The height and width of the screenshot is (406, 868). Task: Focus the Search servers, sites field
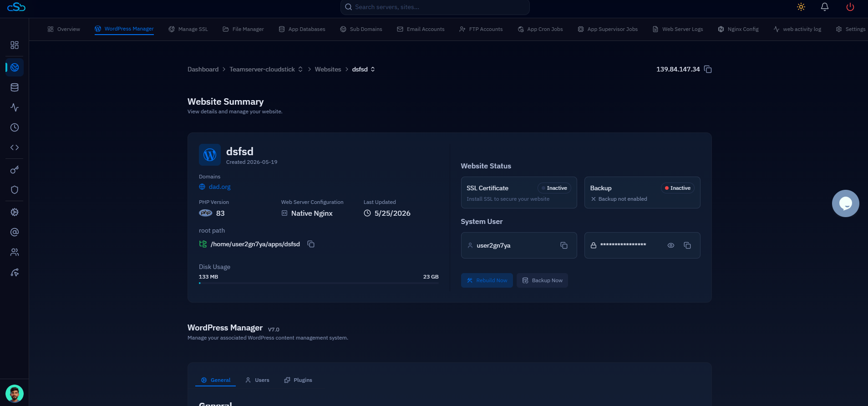click(435, 7)
